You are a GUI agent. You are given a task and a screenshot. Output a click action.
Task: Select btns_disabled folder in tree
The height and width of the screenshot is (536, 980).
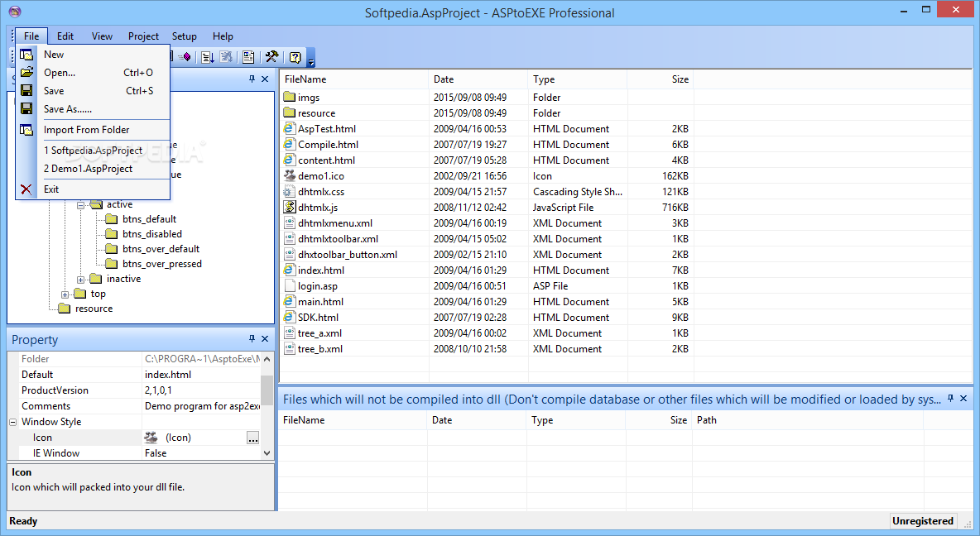[x=151, y=233]
